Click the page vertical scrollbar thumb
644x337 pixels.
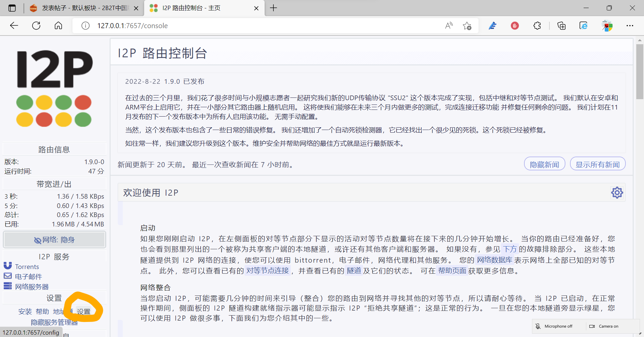[x=640, y=72]
